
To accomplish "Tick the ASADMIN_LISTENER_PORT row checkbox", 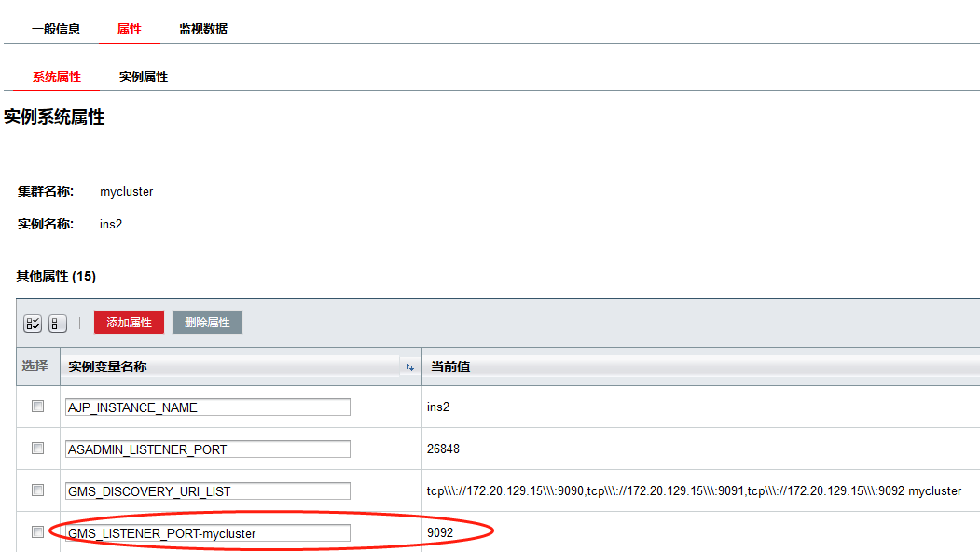I will pos(38,448).
